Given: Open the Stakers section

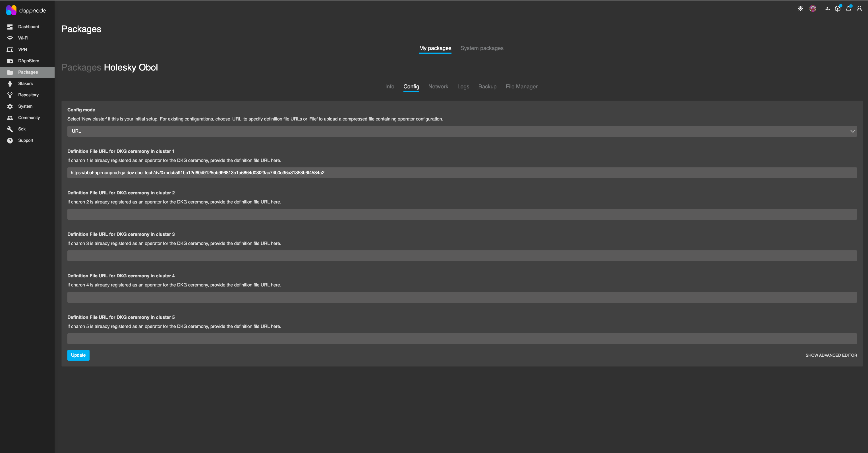Looking at the screenshot, I should point(25,84).
